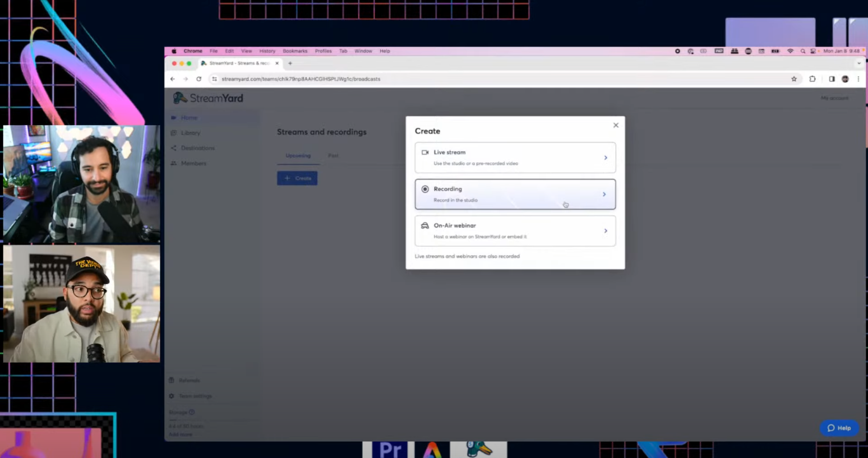Open the File menu
Image resolution: width=868 pixels, height=458 pixels.
click(x=214, y=51)
